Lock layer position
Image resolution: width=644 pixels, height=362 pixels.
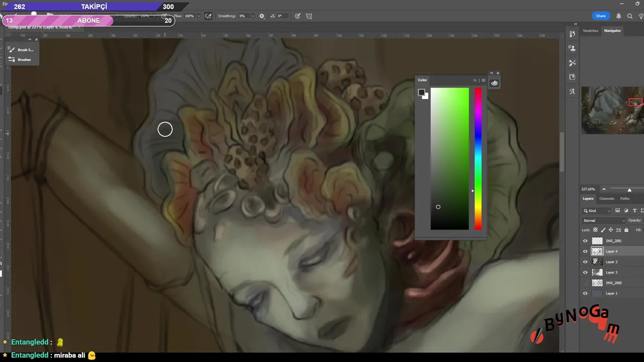(x=611, y=230)
